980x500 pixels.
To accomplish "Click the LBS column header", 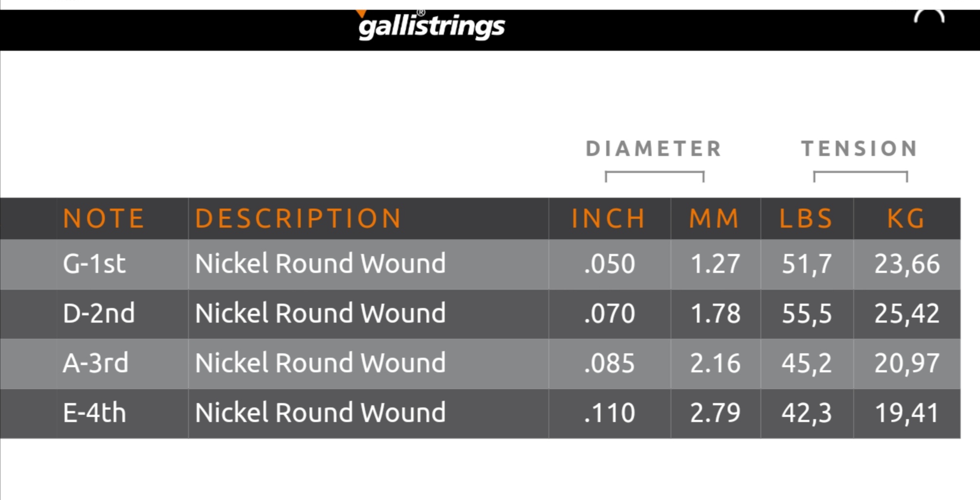I will (x=806, y=218).
